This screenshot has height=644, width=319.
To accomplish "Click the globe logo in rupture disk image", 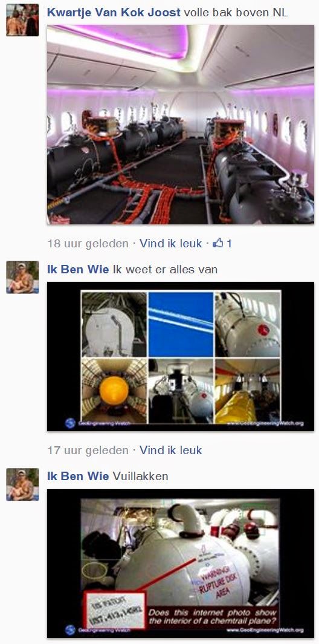I will tap(70, 629).
